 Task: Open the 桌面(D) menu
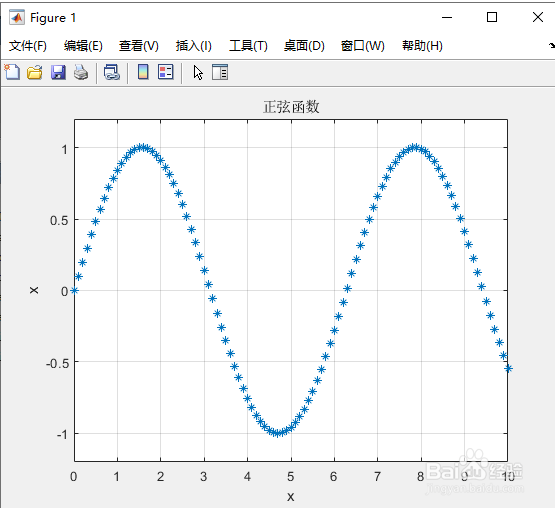coord(304,46)
